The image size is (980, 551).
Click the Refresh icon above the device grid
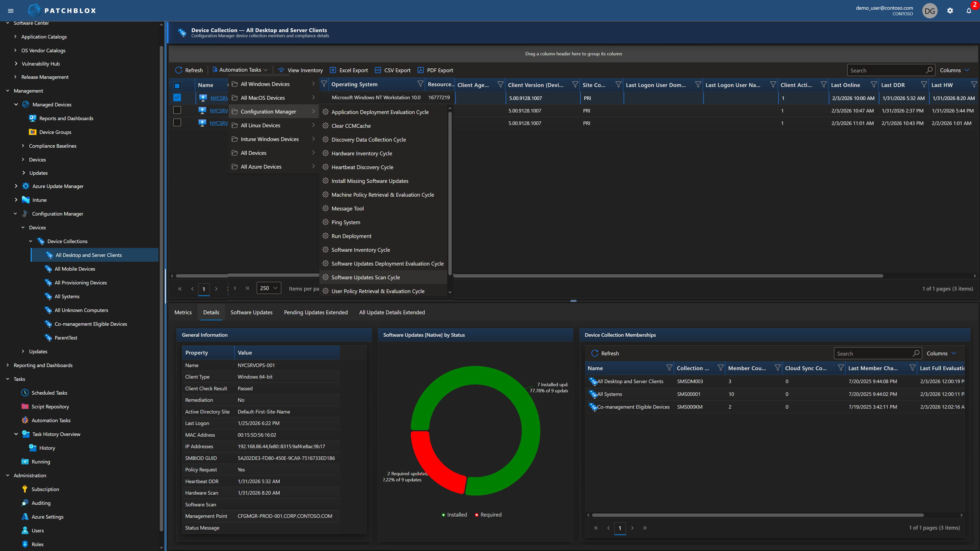point(178,70)
